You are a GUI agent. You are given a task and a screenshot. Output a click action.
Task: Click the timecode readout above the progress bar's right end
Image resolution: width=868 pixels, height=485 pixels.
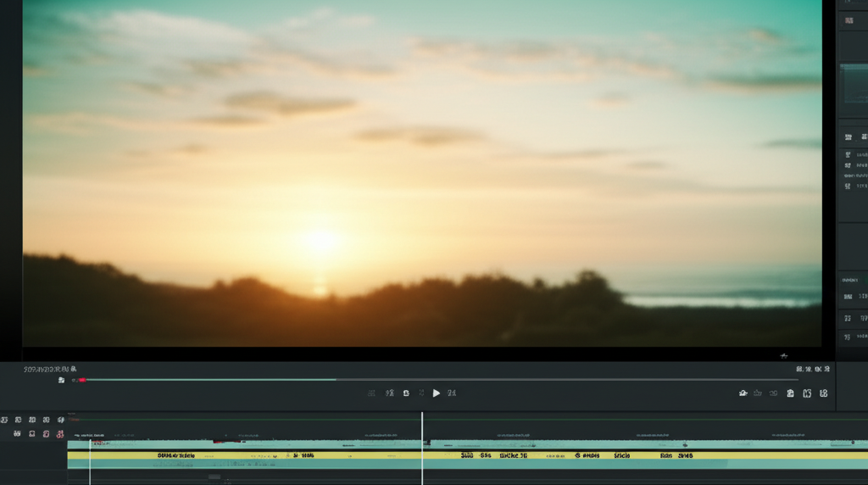coord(813,369)
